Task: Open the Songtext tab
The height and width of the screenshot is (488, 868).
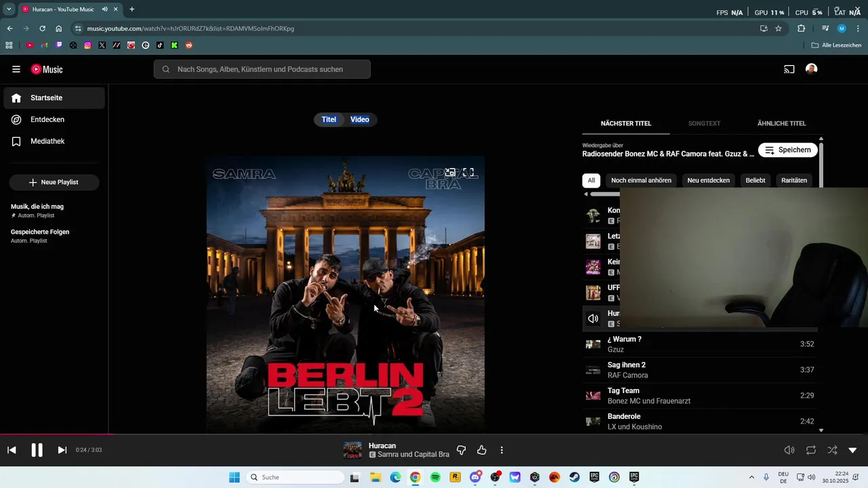Action: pos(704,123)
